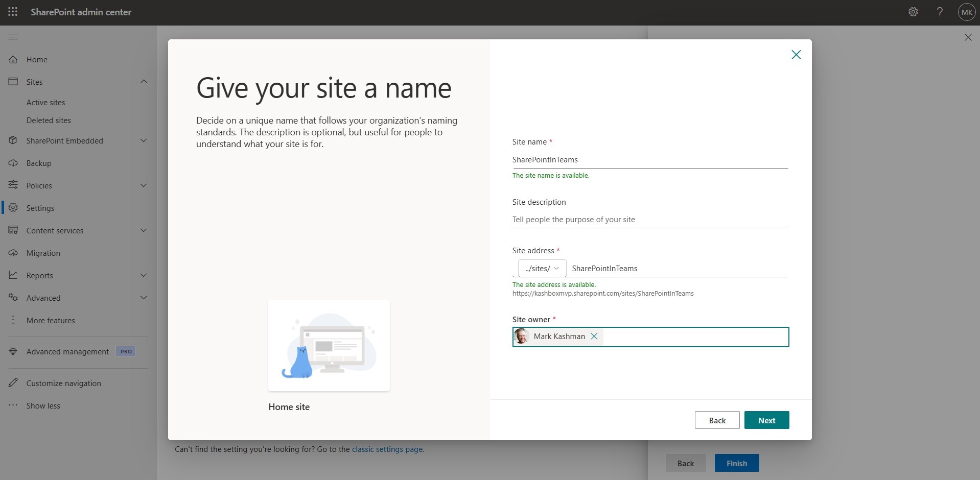Screen dimensions: 980x480
Task: Click the Next button in dialog
Action: point(766,420)
